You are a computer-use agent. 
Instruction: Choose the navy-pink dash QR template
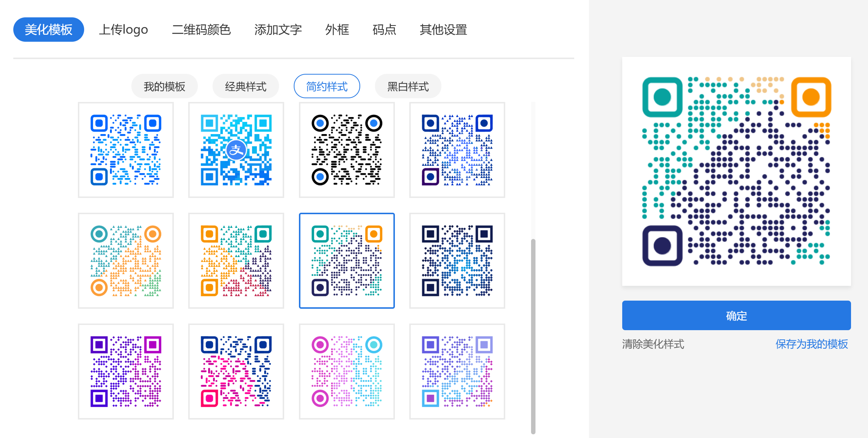(236, 372)
